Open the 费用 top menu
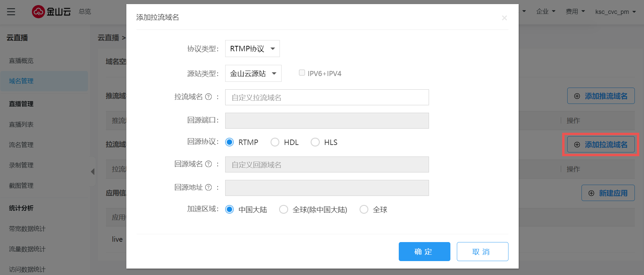 click(x=575, y=12)
